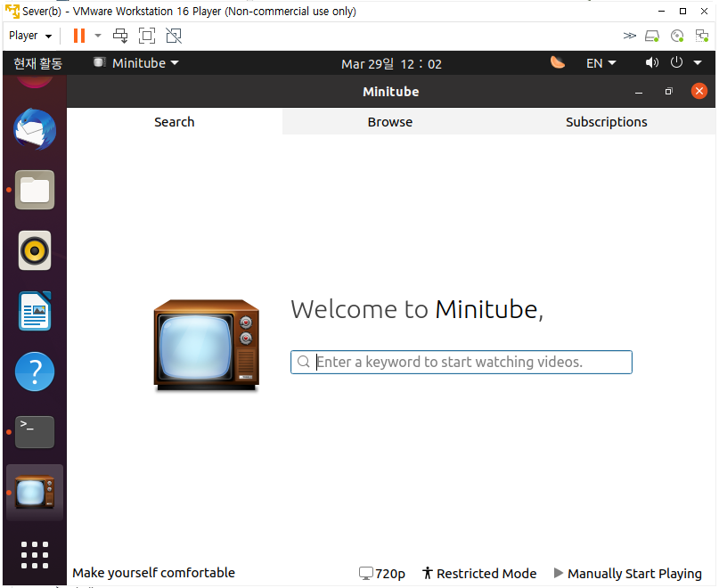719x588 pixels.
Task: Open the system status menu arrow
Action: pos(698,63)
